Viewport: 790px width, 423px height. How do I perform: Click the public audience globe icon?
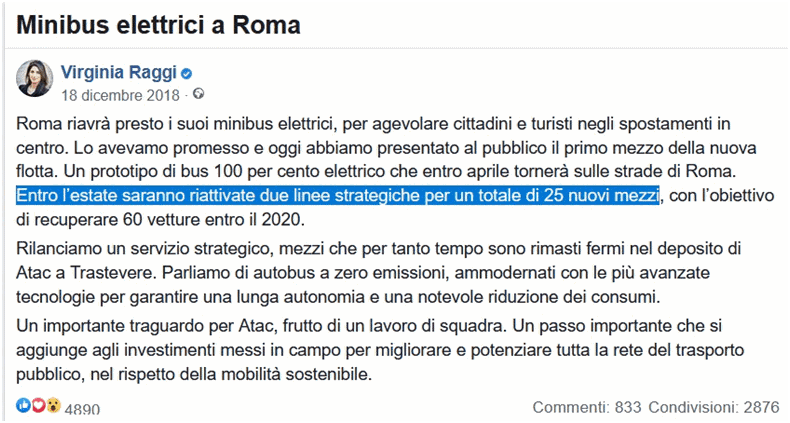coord(198,94)
